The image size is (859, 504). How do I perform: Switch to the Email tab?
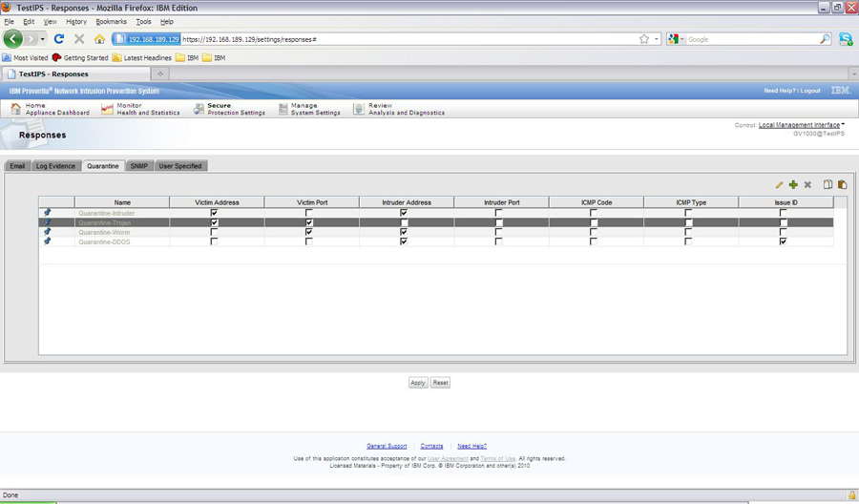point(17,166)
